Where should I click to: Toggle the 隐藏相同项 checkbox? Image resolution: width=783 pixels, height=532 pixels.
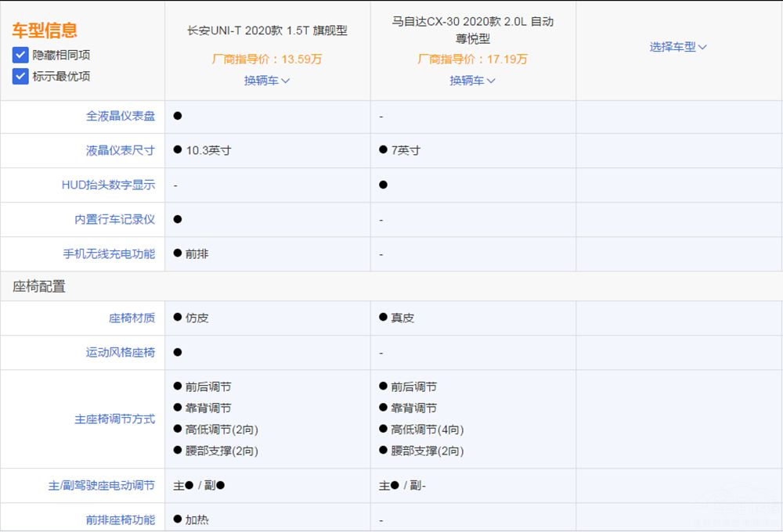20,56
